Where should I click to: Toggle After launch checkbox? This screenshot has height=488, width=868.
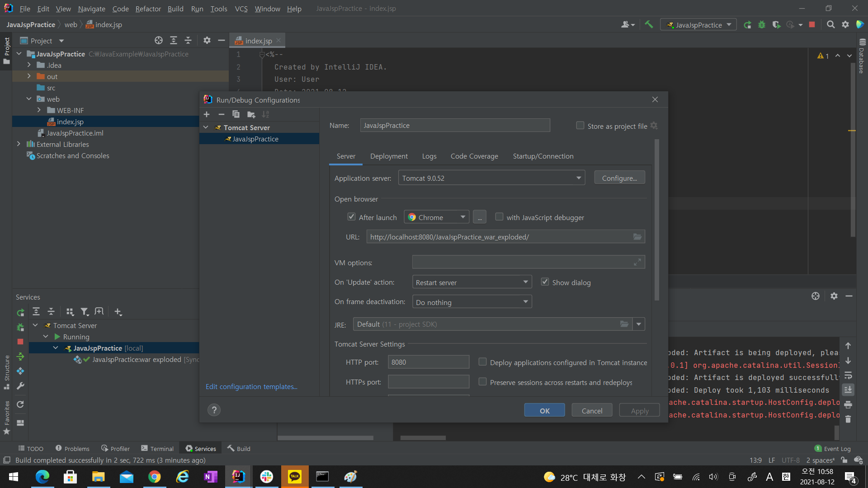pyautogui.click(x=351, y=217)
